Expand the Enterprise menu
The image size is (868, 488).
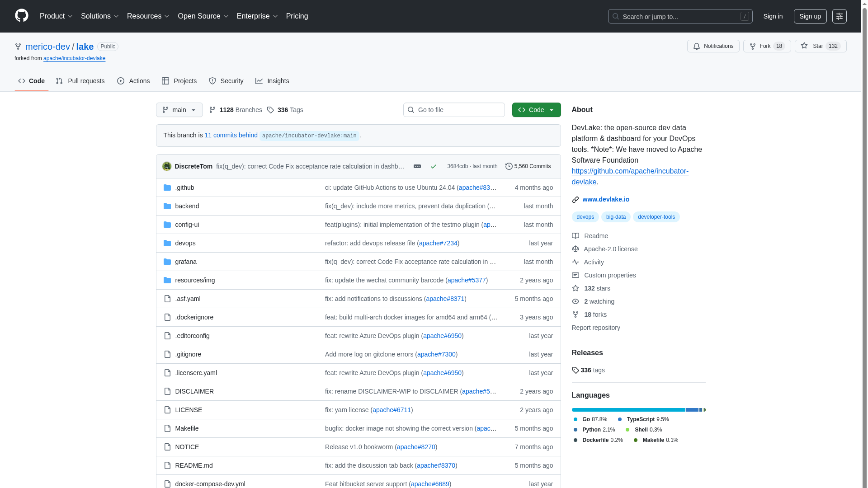tap(257, 16)
